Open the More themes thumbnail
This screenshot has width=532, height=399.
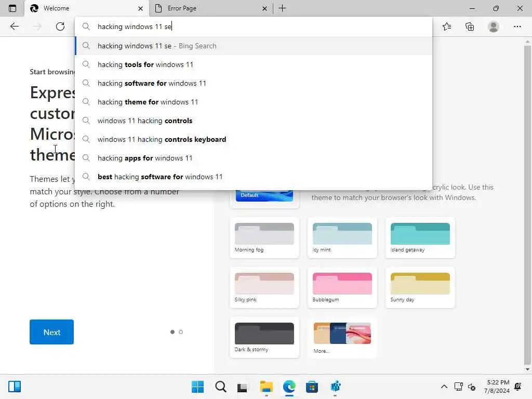pos(342,338)
